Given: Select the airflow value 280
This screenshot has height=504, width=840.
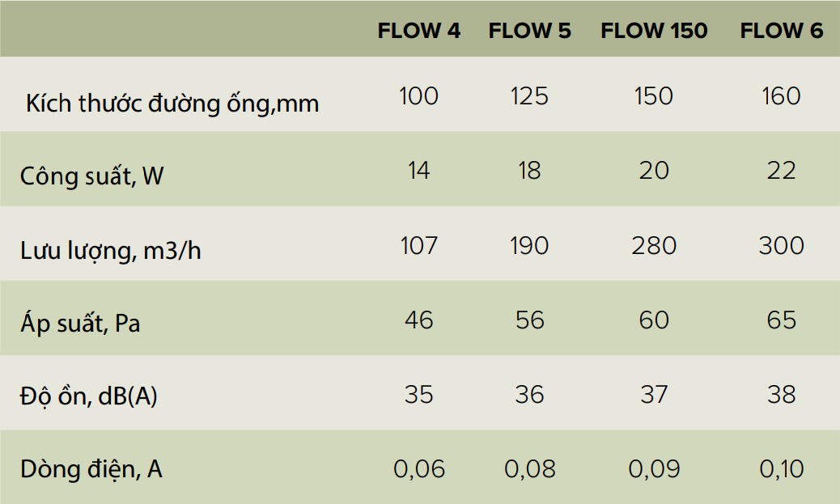Looking at the screenshot, I should pyautogui.click(x=654, y=245).
